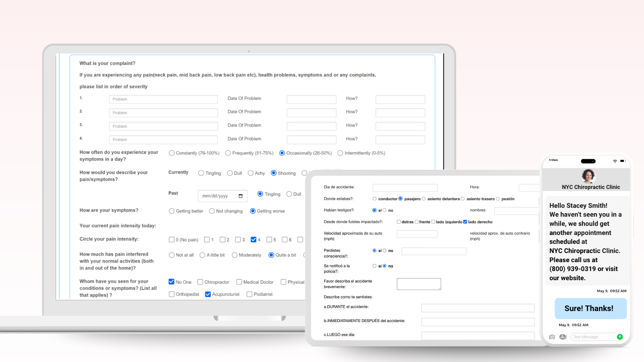Tap the camera icon in messages

(x=552, y=337)
